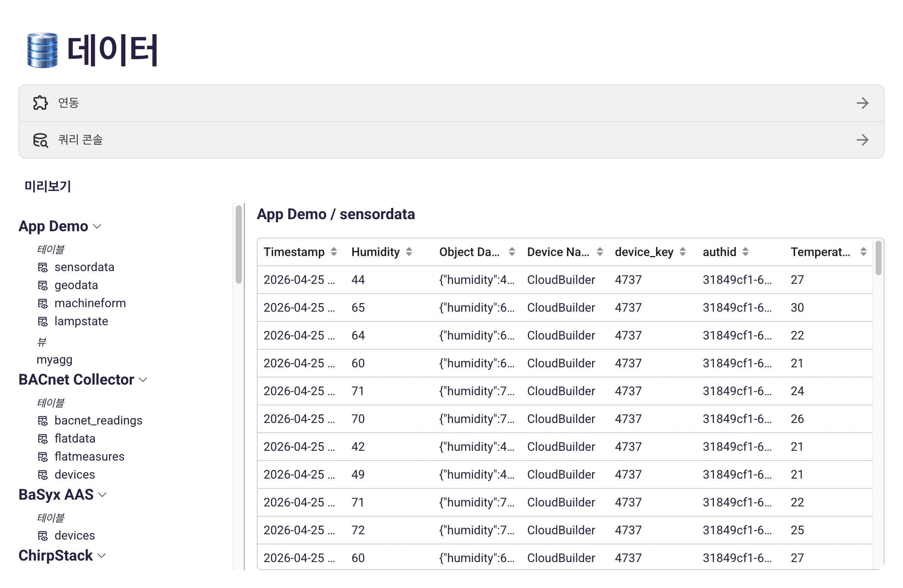The image size is (903, 588).
Task: Click the Humidity cell showing 44
Action: pos(358,280)
